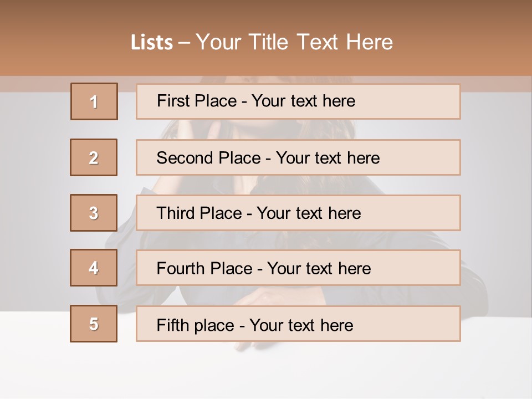The width and height of the screenshot is (532, 399).
Task: Place cursor on the word 'First'
Action: coord(173,101)
